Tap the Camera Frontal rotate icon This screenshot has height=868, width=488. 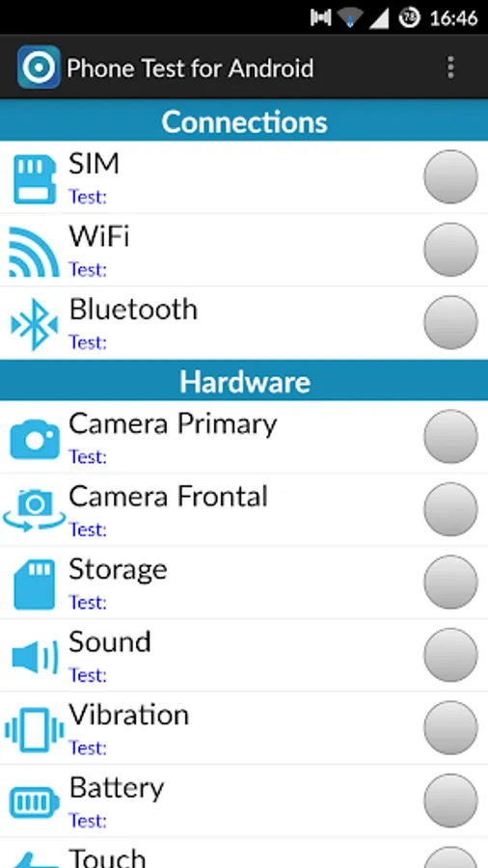(x=35, y=510)
